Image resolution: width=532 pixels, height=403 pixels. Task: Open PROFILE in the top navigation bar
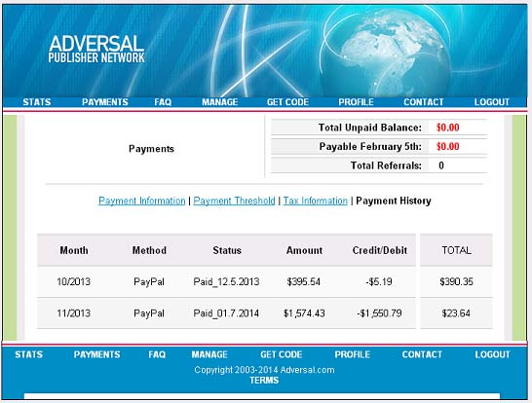[x=356, y=102]
